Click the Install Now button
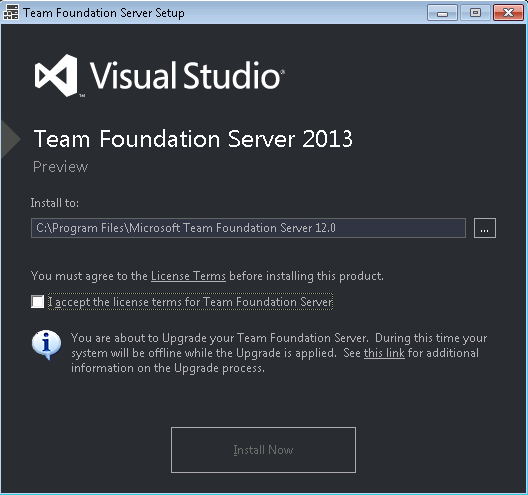 pyautogui.click(x=263, y=450)
